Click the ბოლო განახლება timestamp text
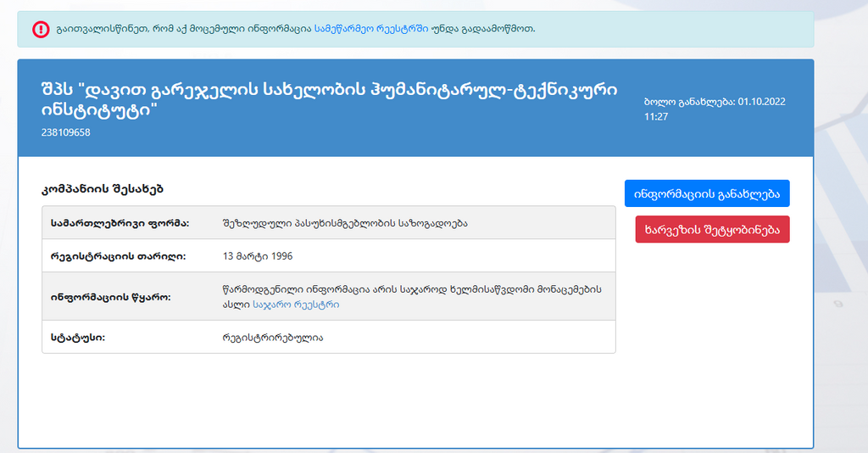 [x=714, y=109]
